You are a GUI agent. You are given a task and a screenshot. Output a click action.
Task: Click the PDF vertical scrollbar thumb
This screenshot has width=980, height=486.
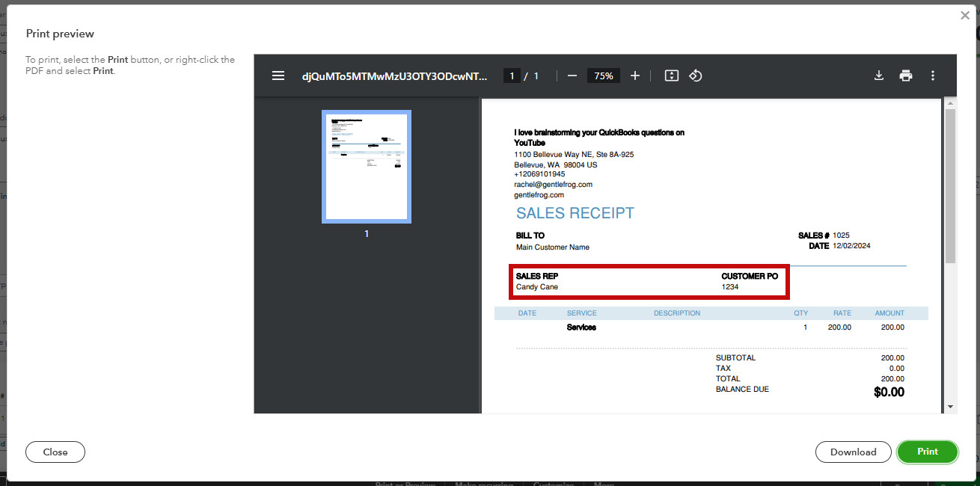(x=951, y=186)
